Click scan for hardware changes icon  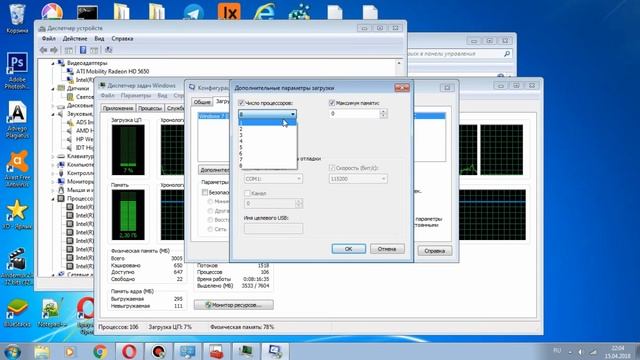(x=109, y=50)
